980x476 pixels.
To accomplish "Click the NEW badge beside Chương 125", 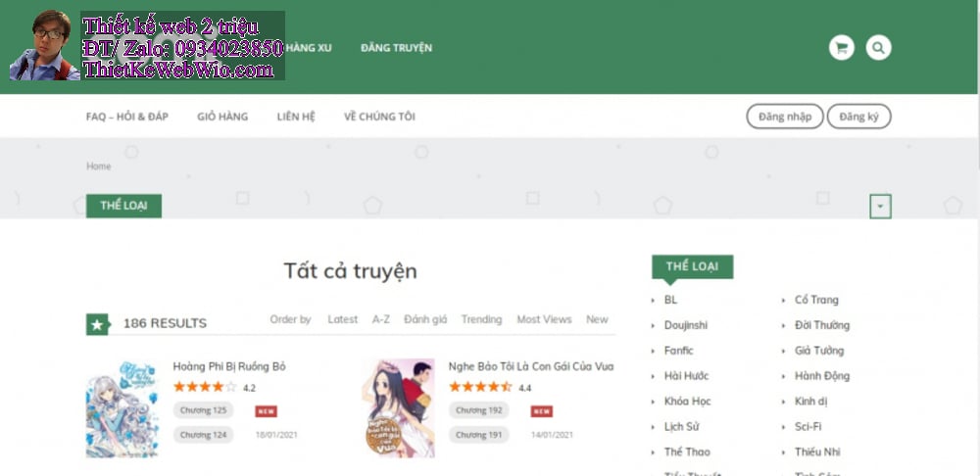I will 266,411.
